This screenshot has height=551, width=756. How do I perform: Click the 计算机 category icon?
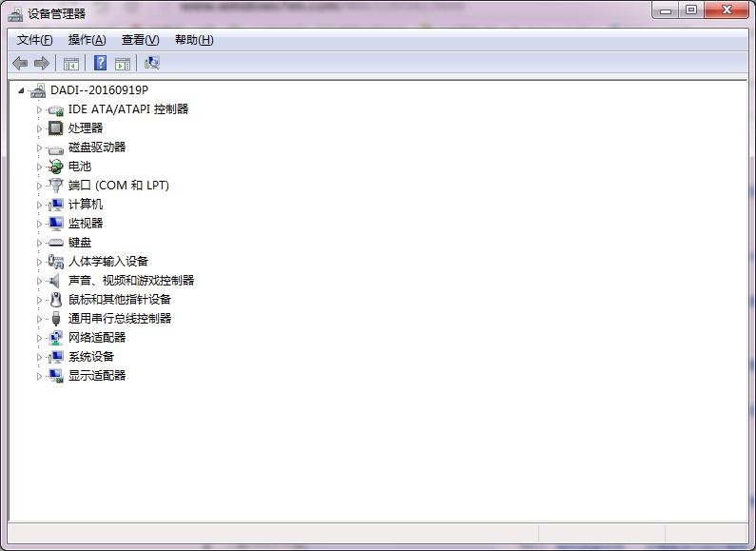click(x=56, y=205)
